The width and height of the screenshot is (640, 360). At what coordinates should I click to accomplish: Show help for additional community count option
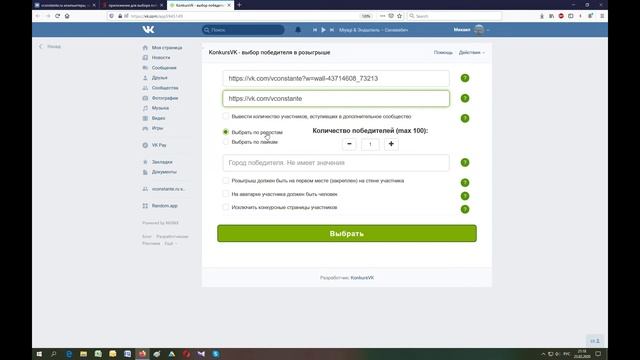pyautogui.click(x=465, y=118)
